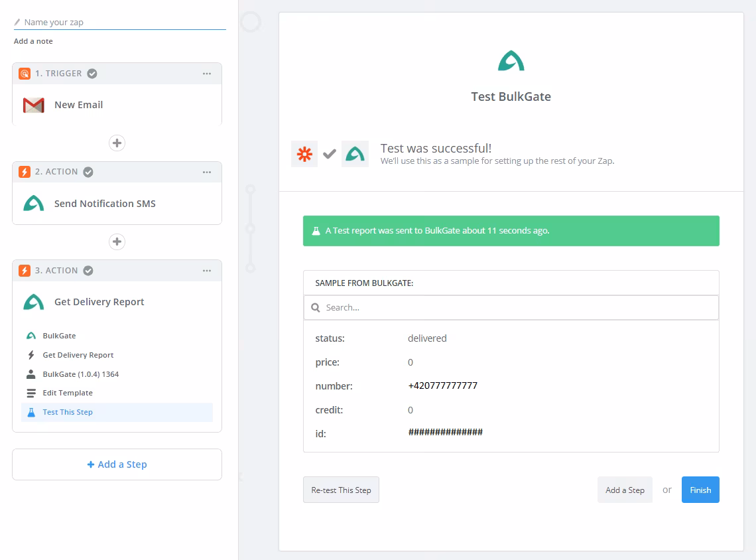756x560 pixels.
Task: Click the Search field in sample data
Action: coord(511,308)
